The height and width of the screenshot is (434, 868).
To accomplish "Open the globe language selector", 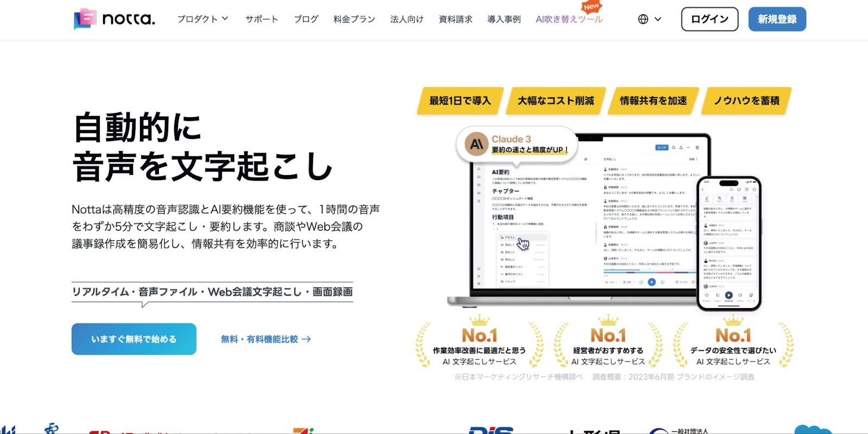I will point(643,19).
